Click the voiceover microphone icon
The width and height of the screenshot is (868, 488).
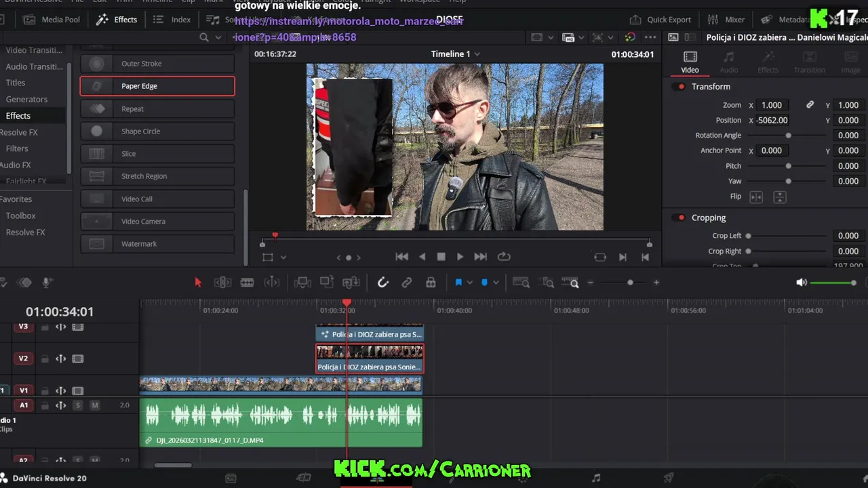pos(47,283)
